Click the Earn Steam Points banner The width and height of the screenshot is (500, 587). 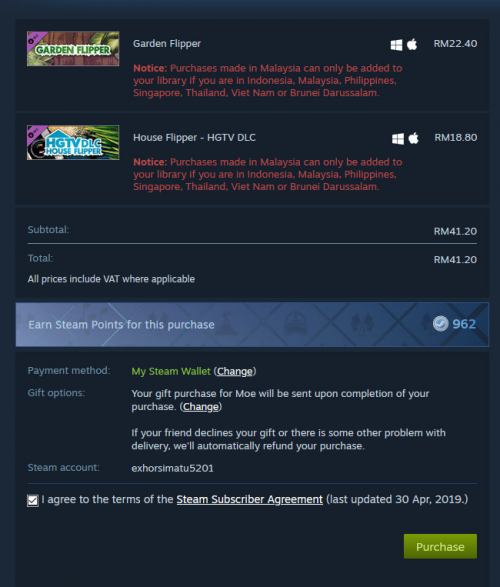[x=252, y=325]
